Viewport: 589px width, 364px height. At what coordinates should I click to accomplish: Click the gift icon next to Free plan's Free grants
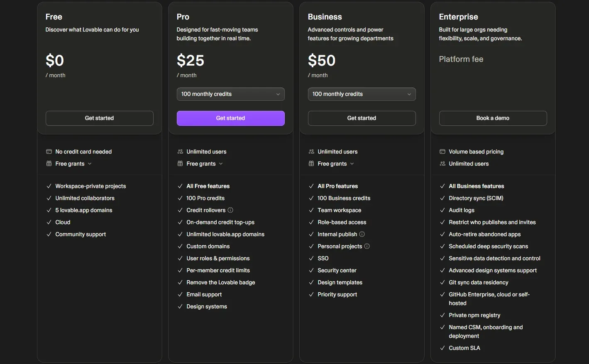pos(49,164)
